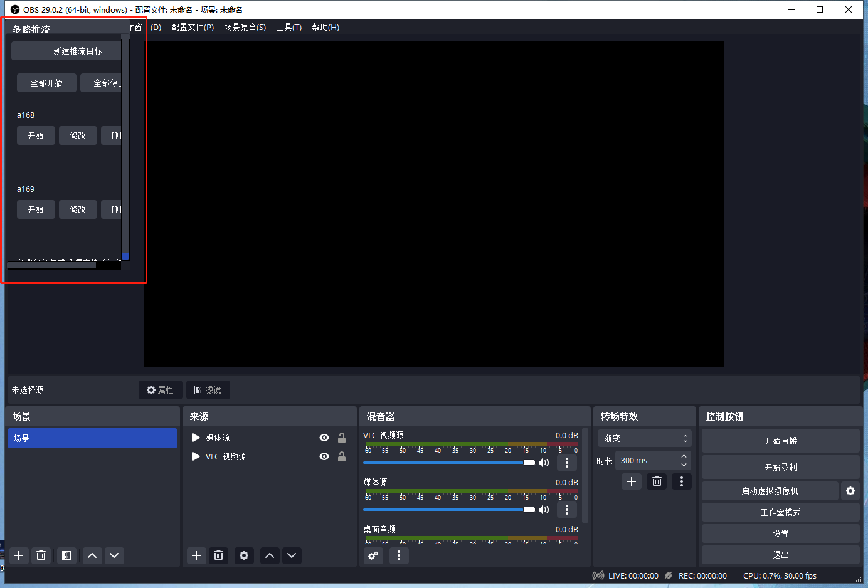Open 媒体源 audio three-dot menu
Image resolution: width=868 pixels, height=588 pixels.
click(567, 510)
